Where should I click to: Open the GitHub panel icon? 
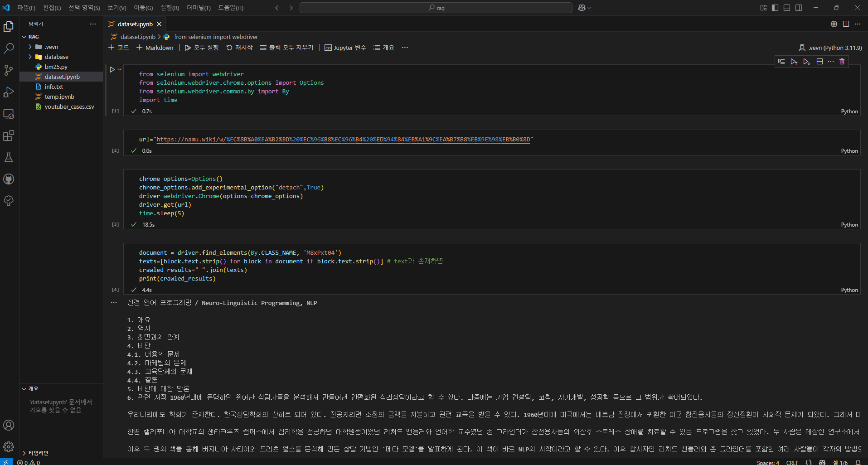[9, 179]
